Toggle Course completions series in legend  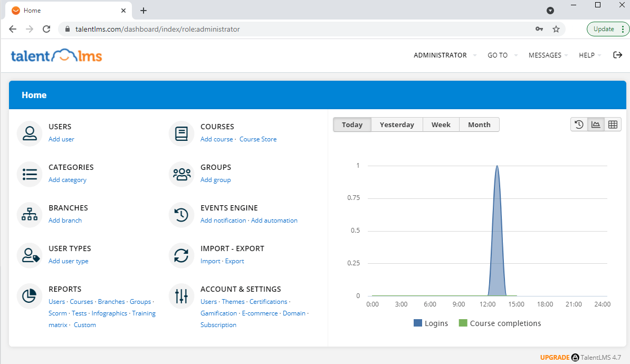tap(500, 323)
